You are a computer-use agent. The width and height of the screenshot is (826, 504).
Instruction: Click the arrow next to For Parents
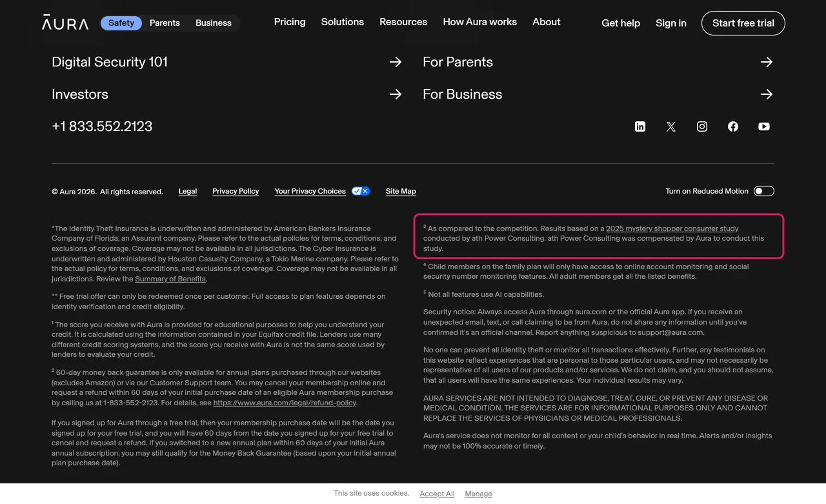767,62
